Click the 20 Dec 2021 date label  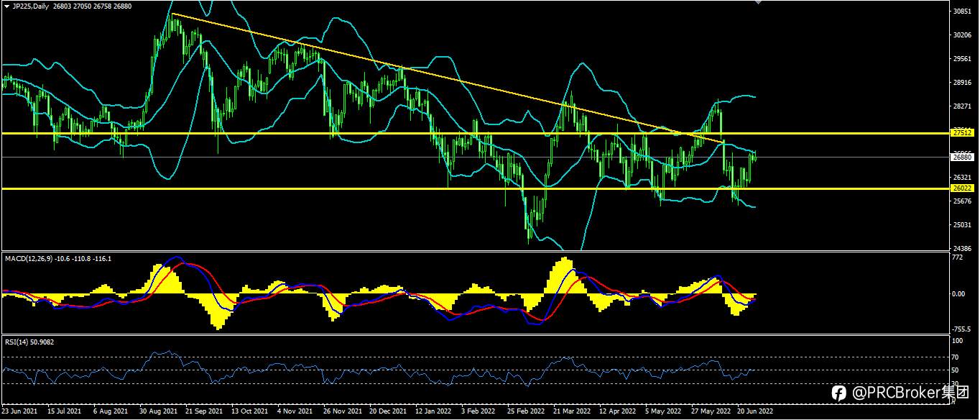click(387, 412)
